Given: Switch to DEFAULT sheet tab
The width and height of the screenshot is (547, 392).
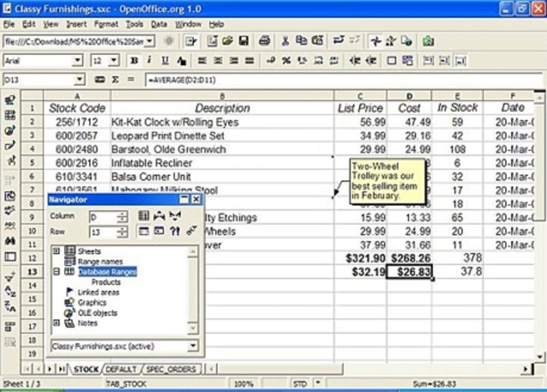Looking at the screenshot, I should (121, 369).
